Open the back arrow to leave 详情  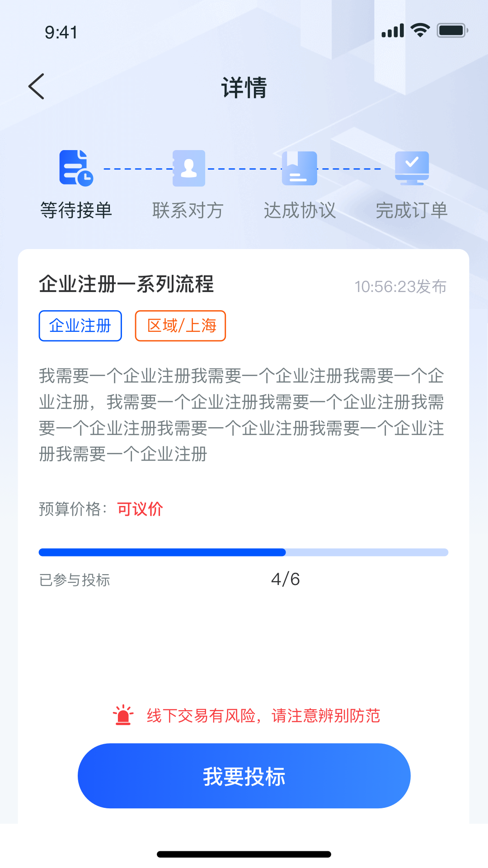[x=36, y=86]
